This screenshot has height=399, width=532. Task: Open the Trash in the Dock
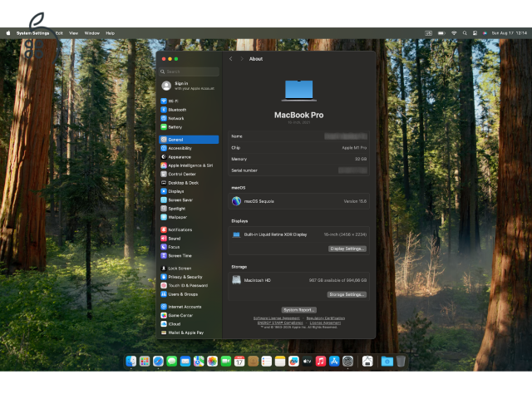point(401,362)
